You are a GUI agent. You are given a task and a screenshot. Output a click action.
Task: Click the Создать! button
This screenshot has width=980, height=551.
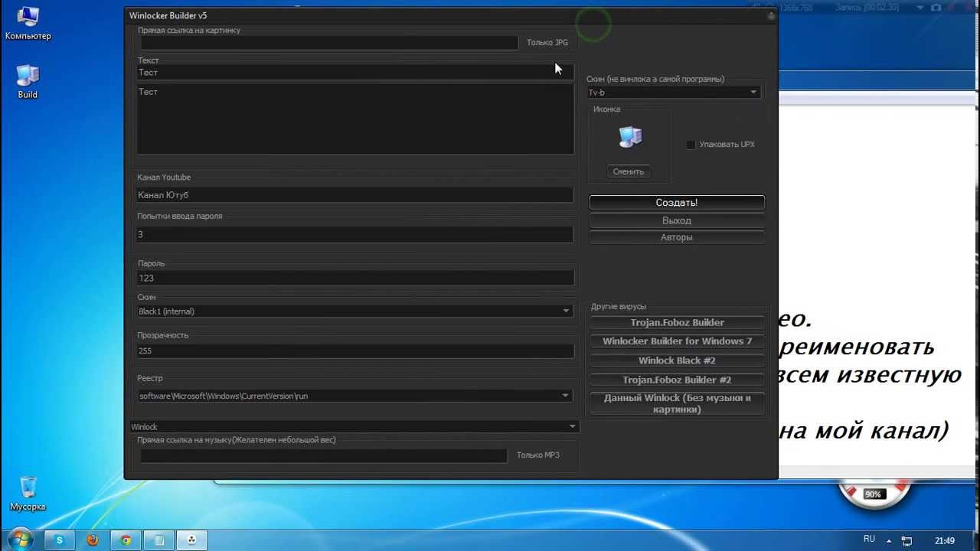click(x=677, y=203)
